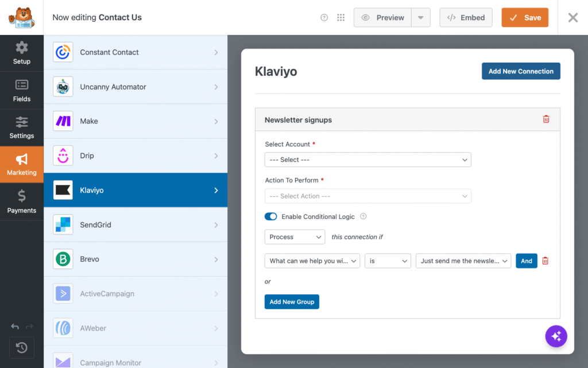
Task: Select Make integration
Action: pyautogui.click(x=136, y=121)
